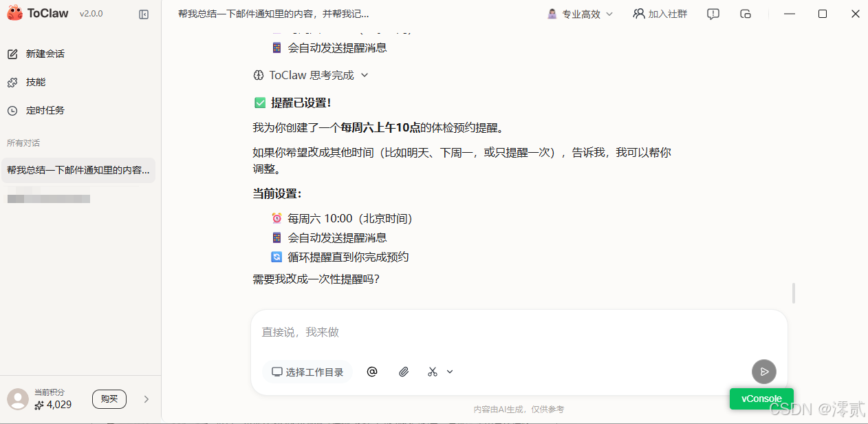Click the green checkmark beside 提醒已设置
Image resolution: width=868 pixels, height=424 pixels.
(260, 103)
